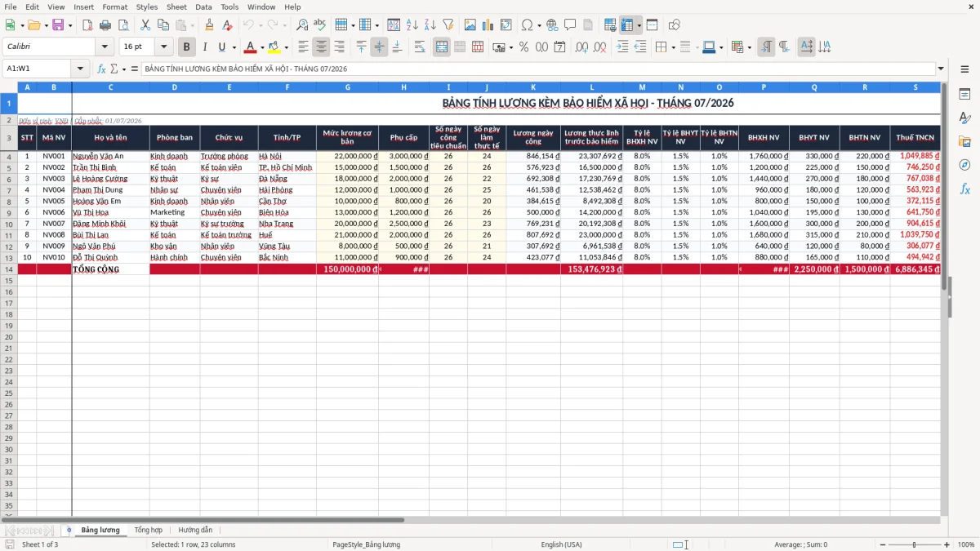
Task: Expand Font Color dropdown arrow
Action: tap(262, 47)
